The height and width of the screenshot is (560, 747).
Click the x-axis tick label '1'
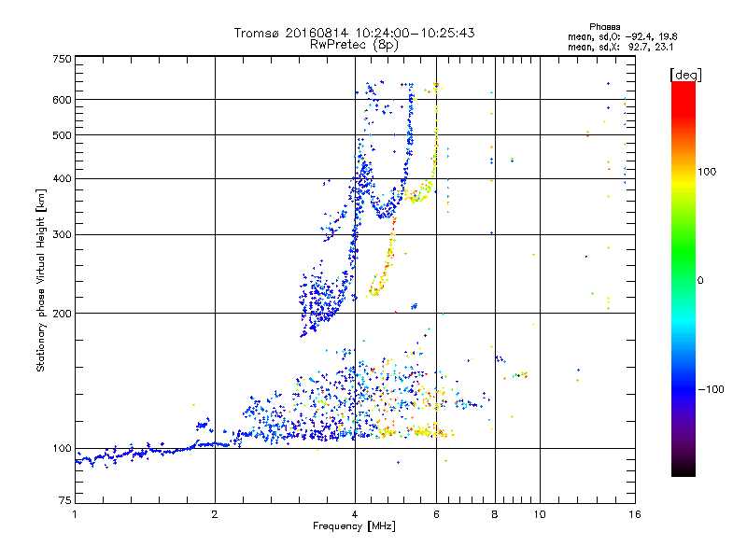76,514
